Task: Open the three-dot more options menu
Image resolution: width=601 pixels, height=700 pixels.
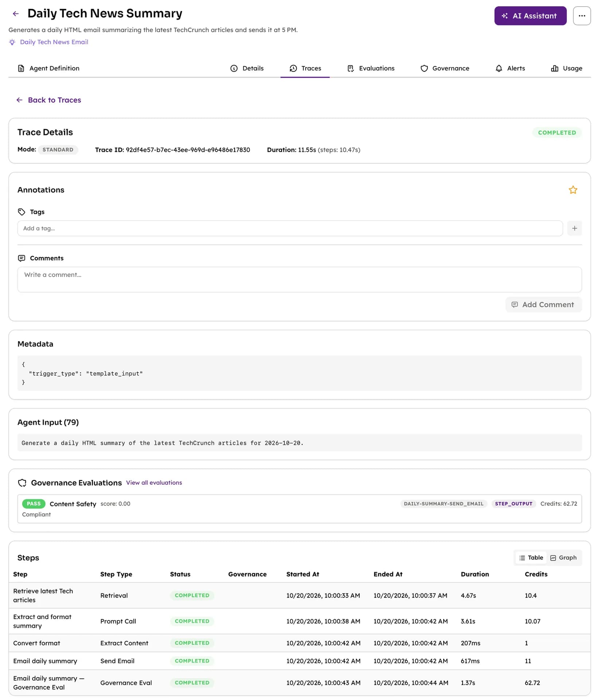Action: coord(582,16)
